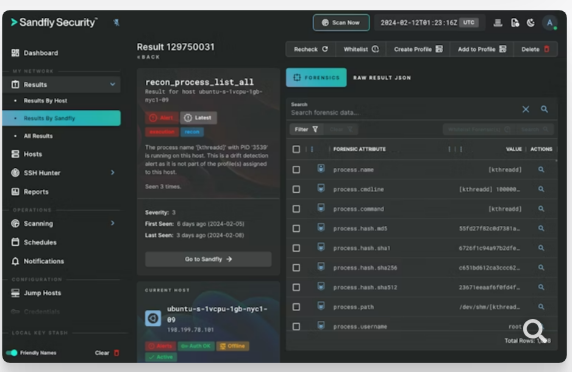Click the Hosts sidebar icon
Viewport: 572px width, 372px height.
pyautogui.click(x=15, y=154)
